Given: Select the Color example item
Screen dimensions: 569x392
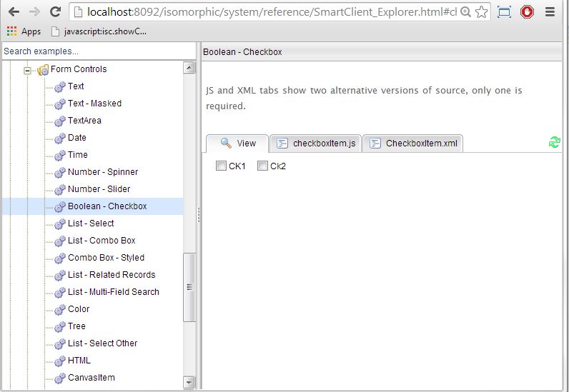Looking at the screenshot, I should pos(79,309).
